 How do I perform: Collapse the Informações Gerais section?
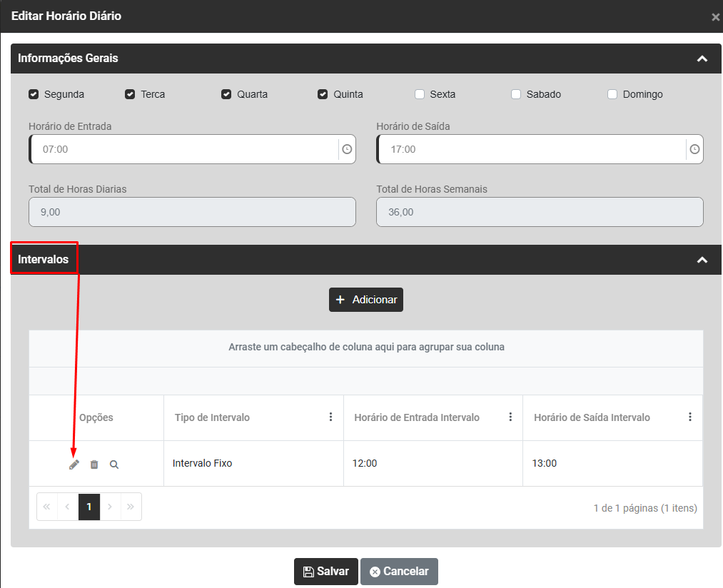click(702, 59)
